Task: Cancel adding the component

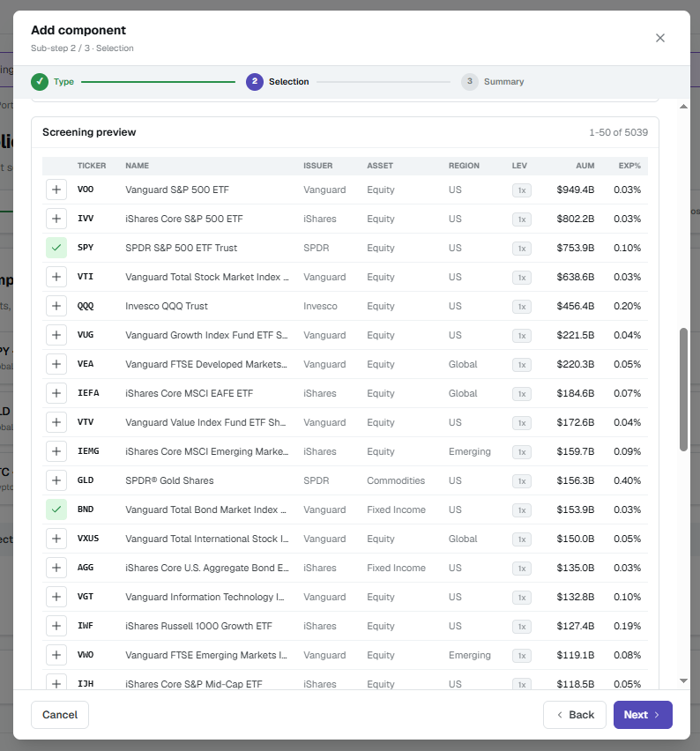Action: 60,715
